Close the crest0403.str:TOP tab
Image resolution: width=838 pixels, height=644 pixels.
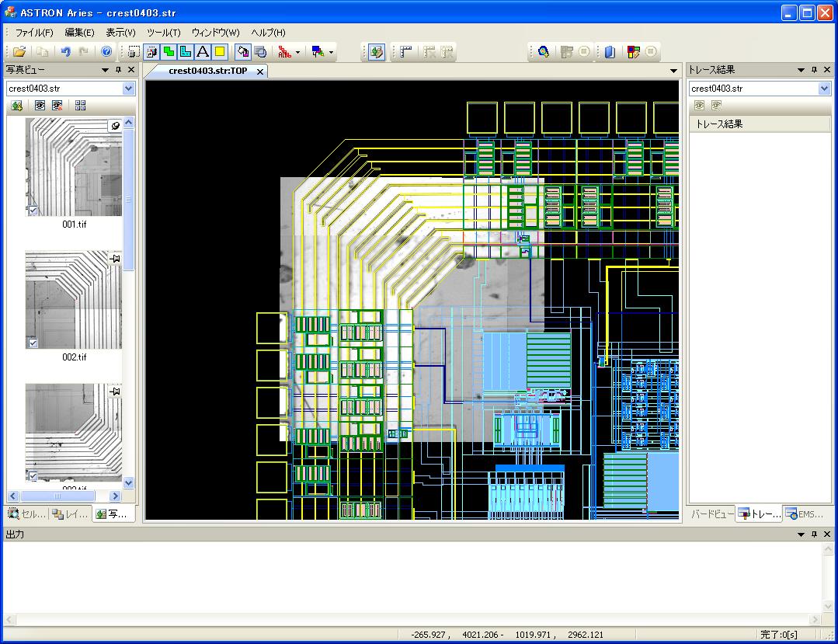point(260,71)
